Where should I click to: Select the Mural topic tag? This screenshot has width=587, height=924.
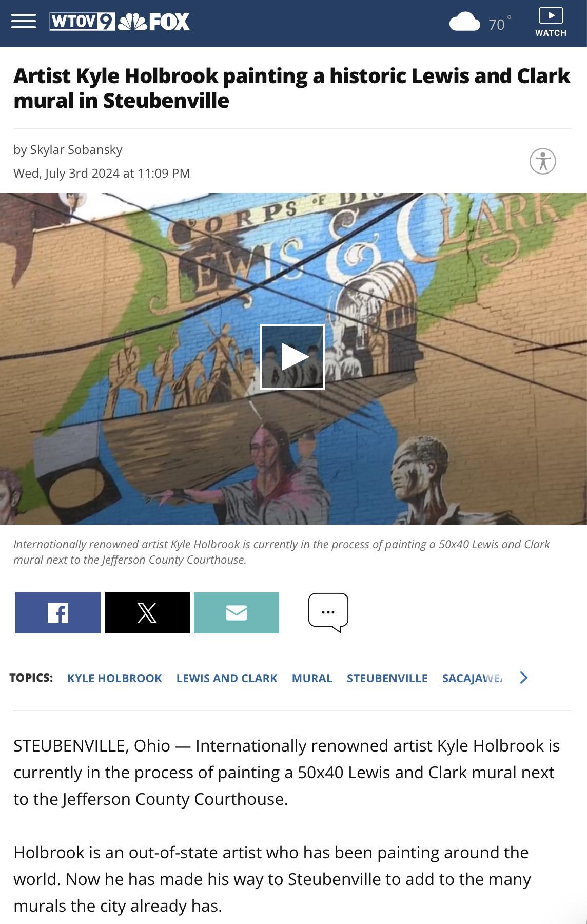(x=312, y=678)
